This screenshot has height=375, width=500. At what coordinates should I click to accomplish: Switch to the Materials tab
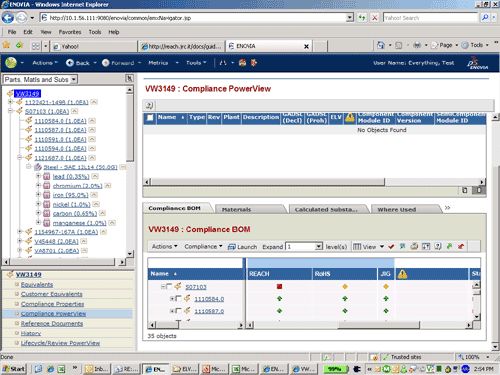[250, 209]
